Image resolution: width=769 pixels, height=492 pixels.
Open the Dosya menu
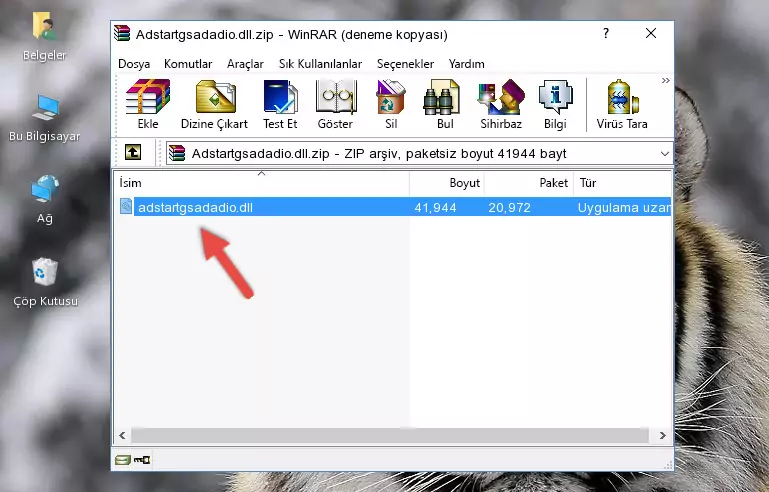(134, 64)
